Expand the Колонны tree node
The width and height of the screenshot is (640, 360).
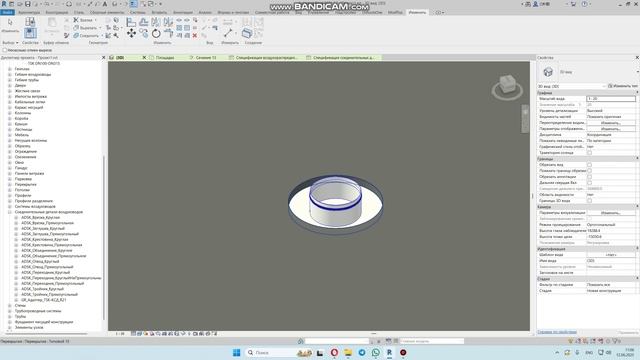click(10, 113)
